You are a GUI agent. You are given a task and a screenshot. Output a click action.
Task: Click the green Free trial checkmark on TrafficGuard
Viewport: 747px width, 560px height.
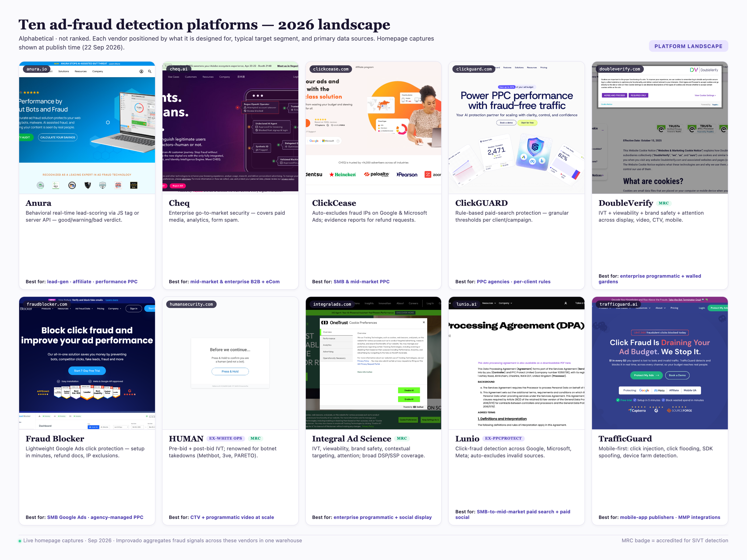(618, 400)
